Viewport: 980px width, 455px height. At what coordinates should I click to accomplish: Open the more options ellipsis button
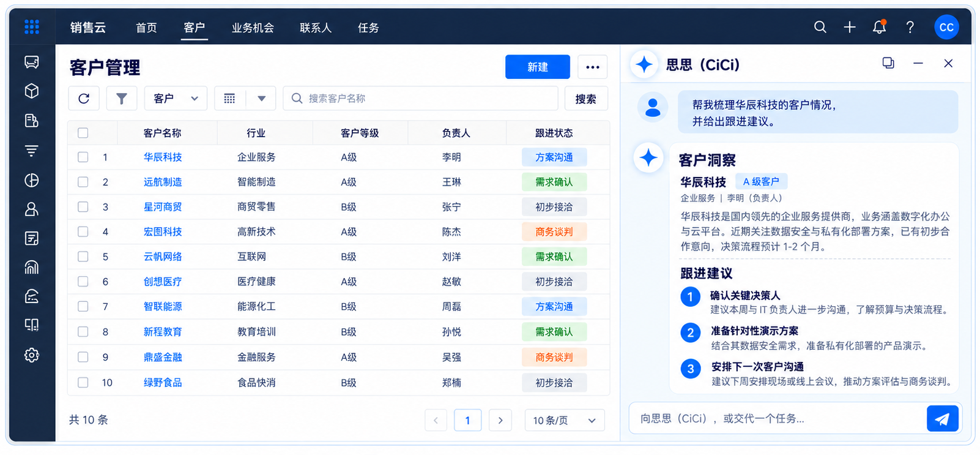click(593, 67)
